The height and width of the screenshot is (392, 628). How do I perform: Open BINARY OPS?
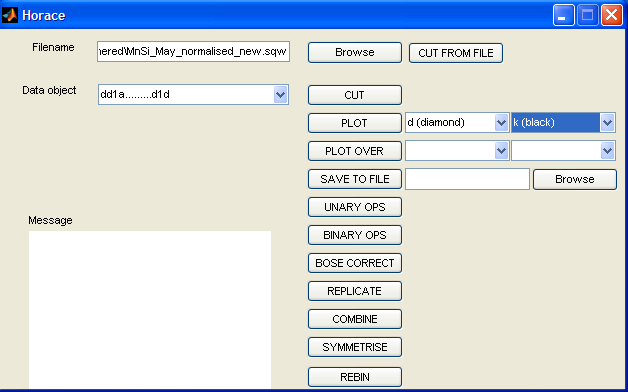click(x=354, y=235)
